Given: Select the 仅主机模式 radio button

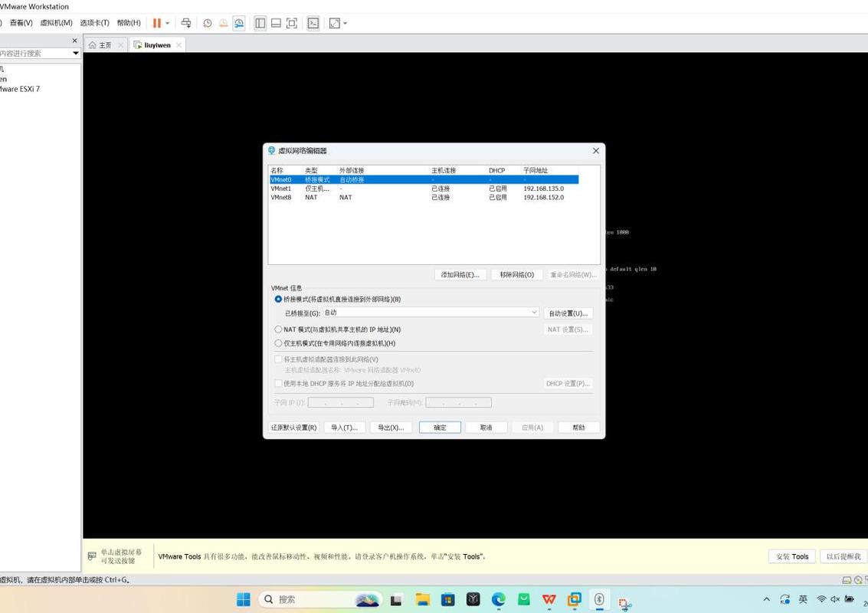Looking at the screenshot, I should 278,343.
